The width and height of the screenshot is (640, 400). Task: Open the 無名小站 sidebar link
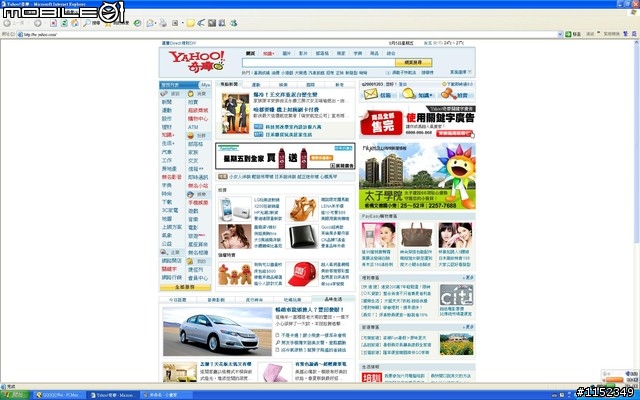point(198,186)
